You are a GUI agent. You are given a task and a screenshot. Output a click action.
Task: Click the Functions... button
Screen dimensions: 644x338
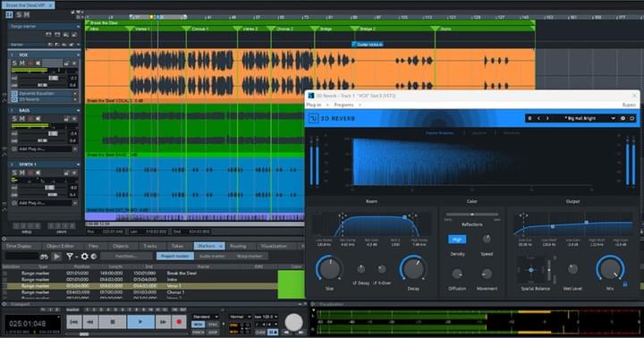tap(126, 256)
